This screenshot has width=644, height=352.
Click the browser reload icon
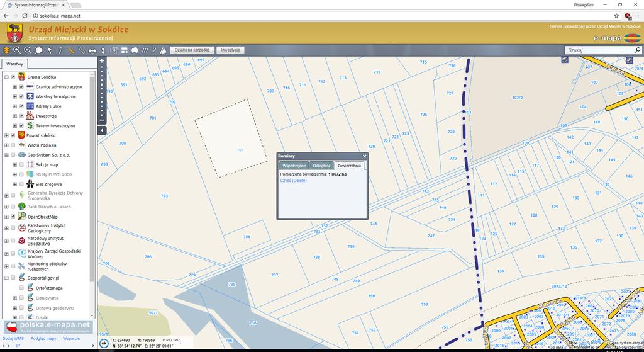pos(25,16)
